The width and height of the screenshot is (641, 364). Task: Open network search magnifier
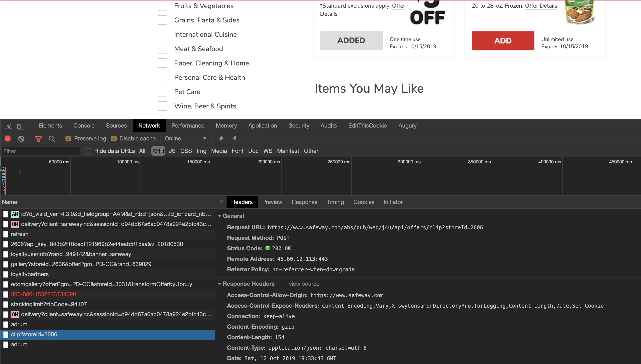[x=52, y=139]
